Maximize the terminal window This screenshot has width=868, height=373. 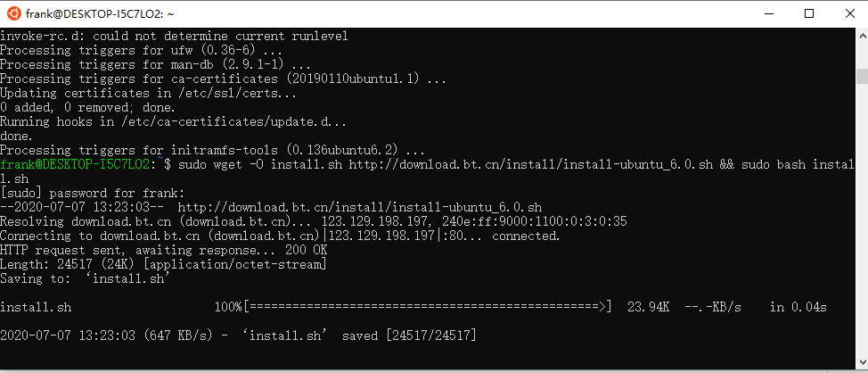(x=809, y=14)
